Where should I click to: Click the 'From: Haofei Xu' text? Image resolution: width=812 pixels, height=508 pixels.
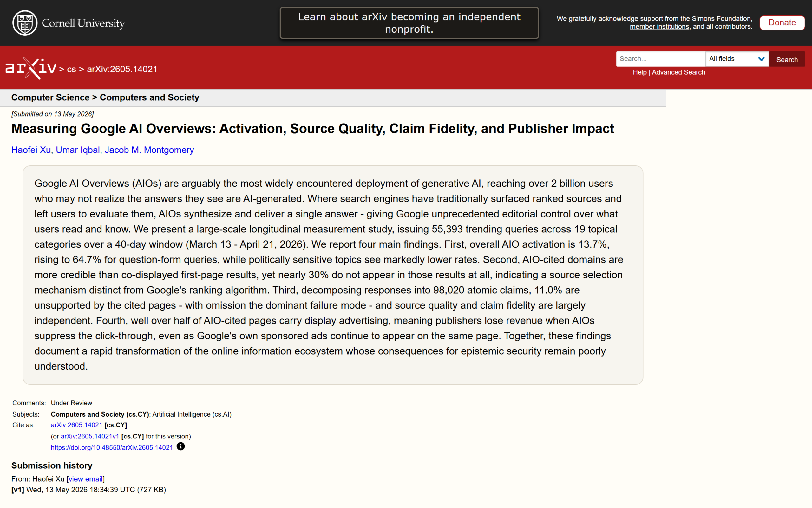tap(38, 479)
